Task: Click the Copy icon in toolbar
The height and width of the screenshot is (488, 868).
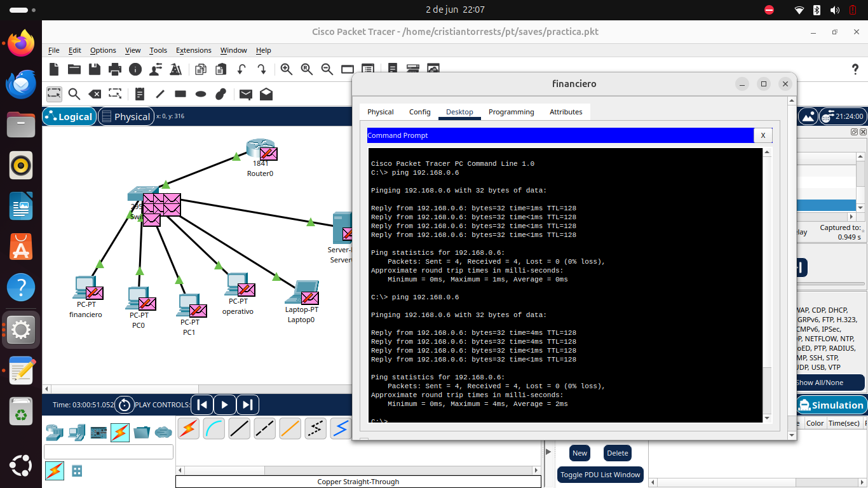Action: point(201,69)
